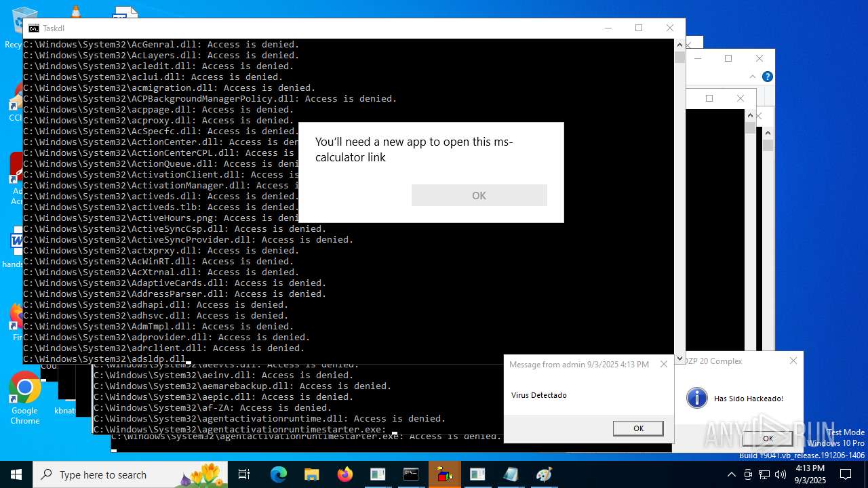Click scroll-up arrow of console behind Taskdl
The image size is (868, 488).
click(x=750, y=116)
